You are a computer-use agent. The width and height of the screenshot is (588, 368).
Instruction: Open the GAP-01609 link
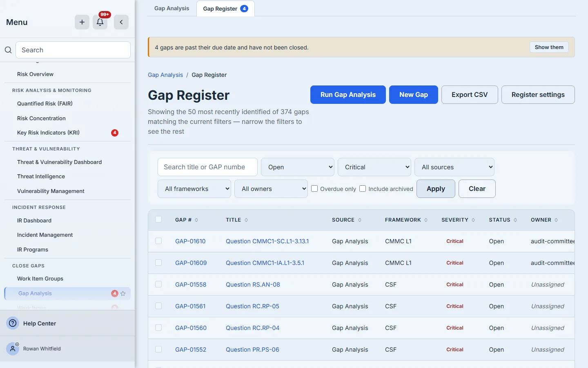pos(191,263)
